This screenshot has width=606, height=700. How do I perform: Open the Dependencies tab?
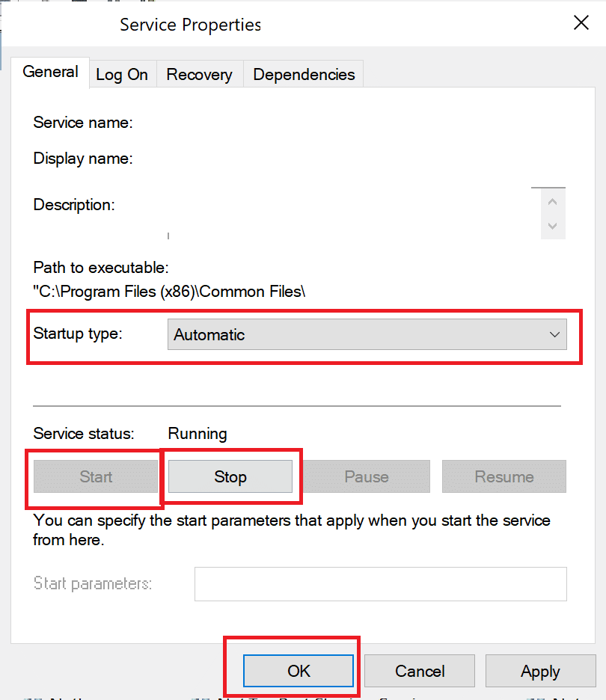[304, 75]
